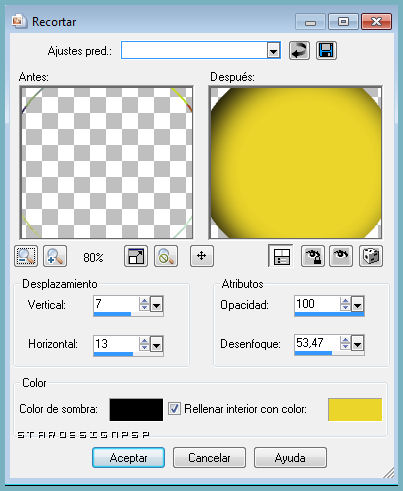Expand the Vertical value slider dropdown arrow
This screenshot has height=491, width=403.
[x=156, y=304]
